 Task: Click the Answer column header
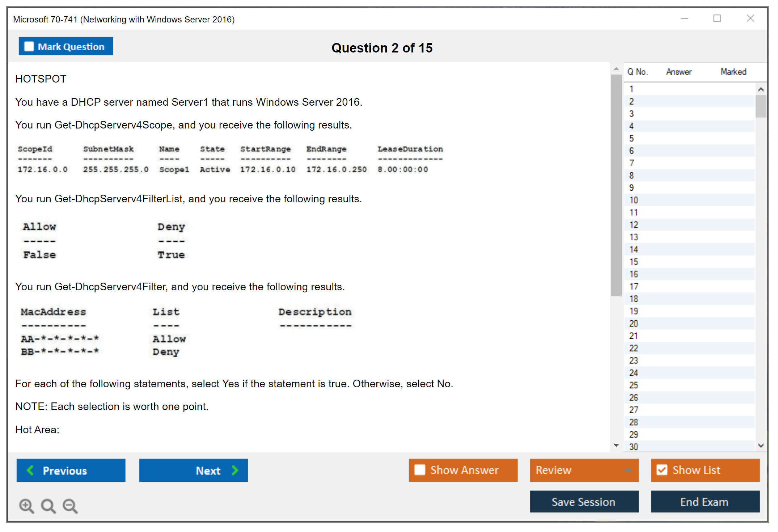click(678, 72)
